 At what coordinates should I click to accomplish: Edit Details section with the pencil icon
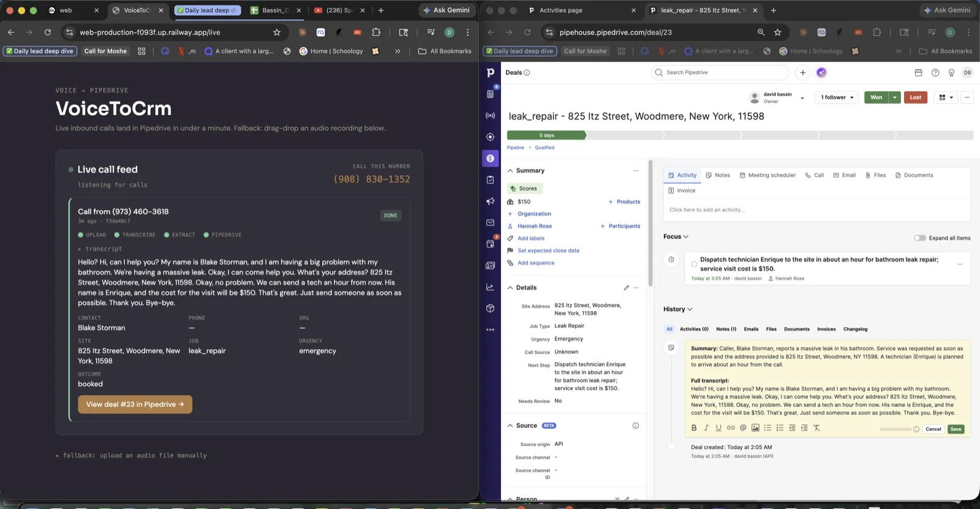coord(626,287)
